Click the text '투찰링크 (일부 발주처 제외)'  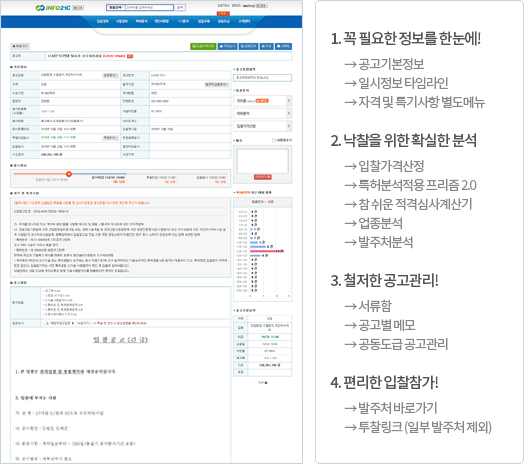[x=425, y=427]
